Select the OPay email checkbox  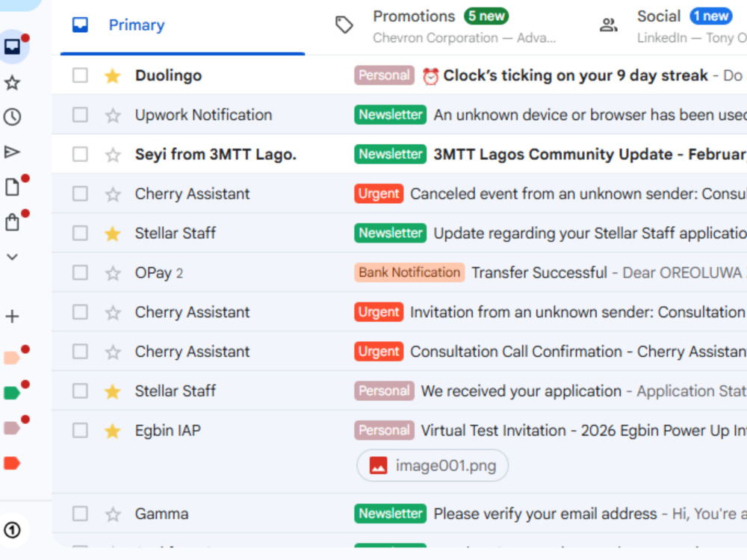[x=80, y=273]
